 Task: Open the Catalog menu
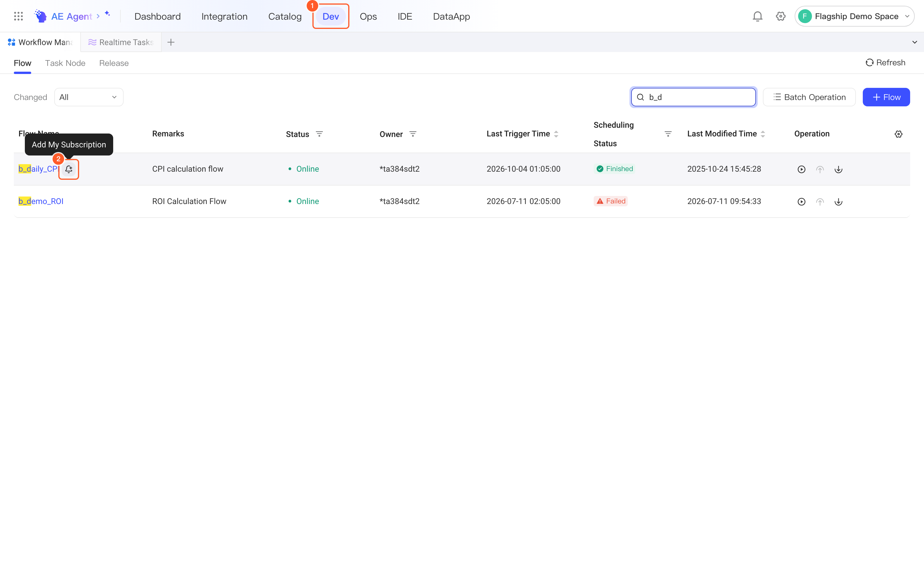pyautogui.click(x=285, y=16)
